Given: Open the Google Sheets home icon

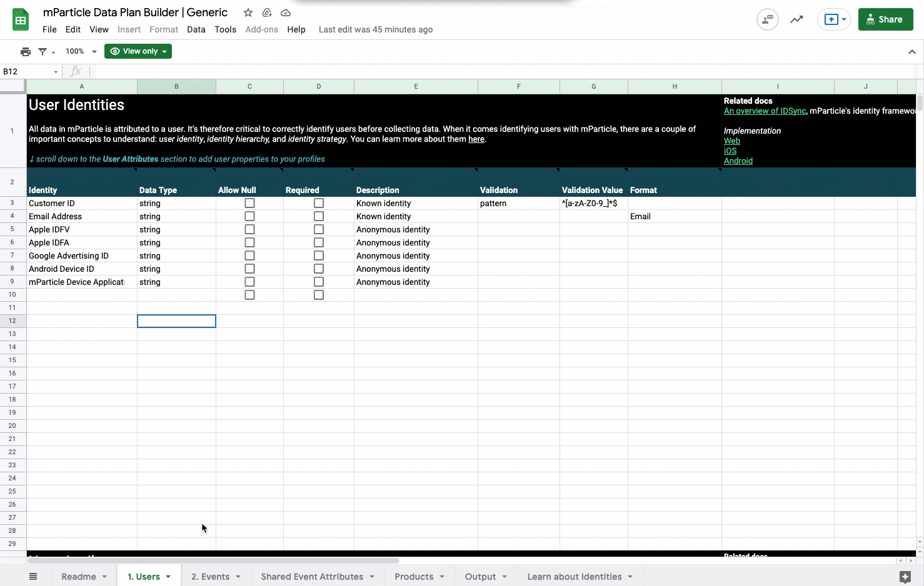Looking at the screenshot, I should pyautogui.click(x=21, y=20).
